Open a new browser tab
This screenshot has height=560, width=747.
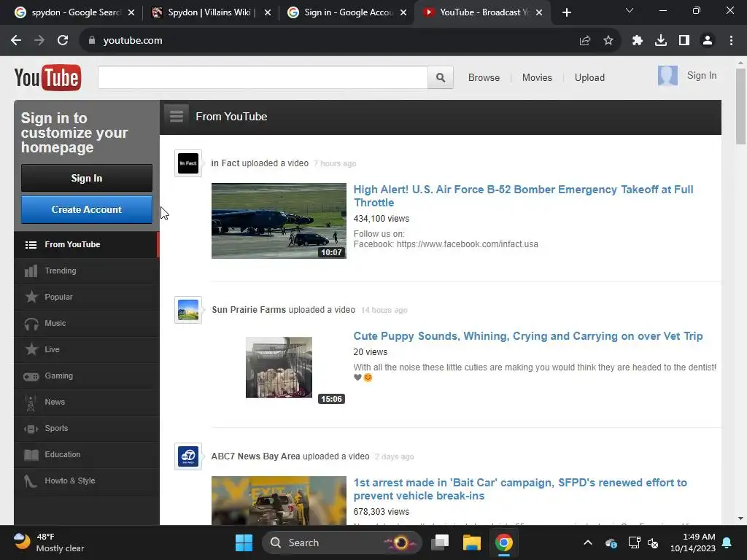coord(566,12)
